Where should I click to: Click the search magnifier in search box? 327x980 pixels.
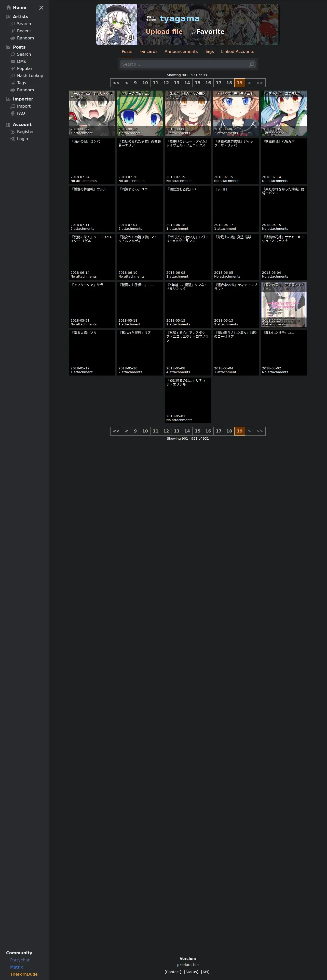(x=251, y=64)
